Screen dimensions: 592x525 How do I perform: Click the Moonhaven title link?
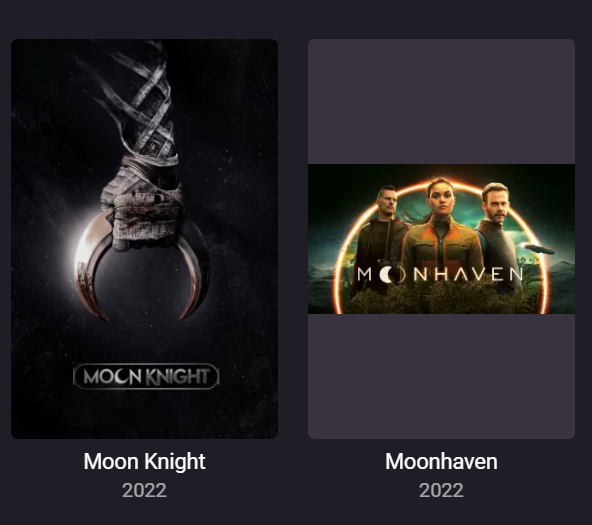coord(441,461)
